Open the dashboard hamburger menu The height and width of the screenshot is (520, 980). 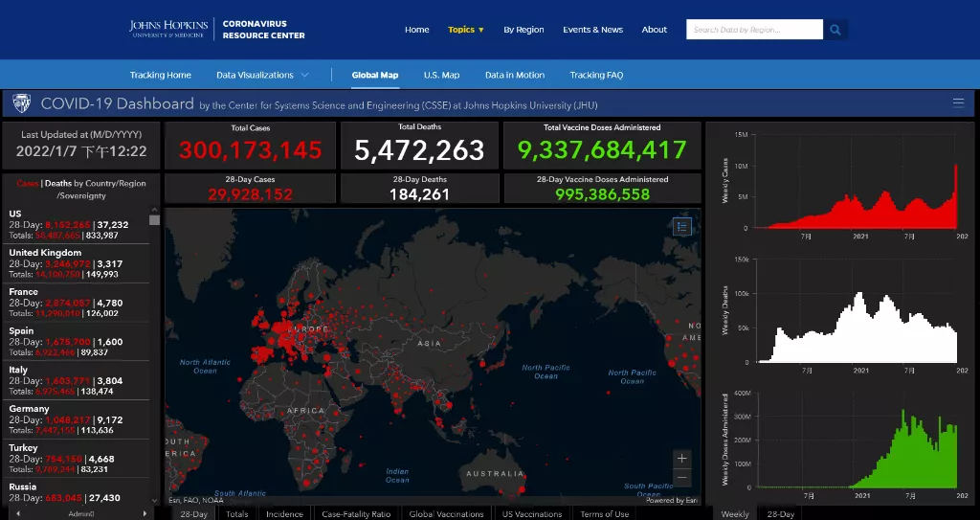[958, 103]
